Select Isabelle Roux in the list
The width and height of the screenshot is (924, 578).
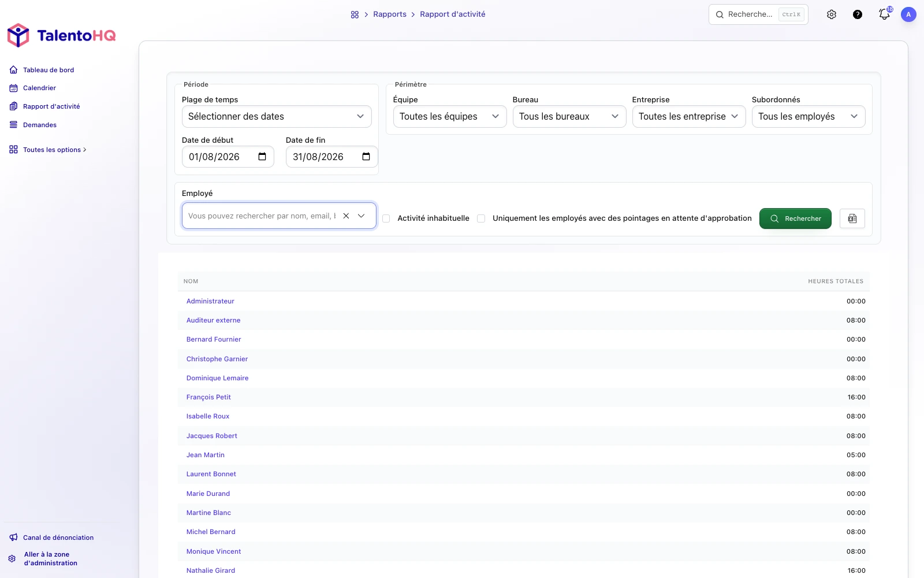pyautogui.click(x=208, y=416)
